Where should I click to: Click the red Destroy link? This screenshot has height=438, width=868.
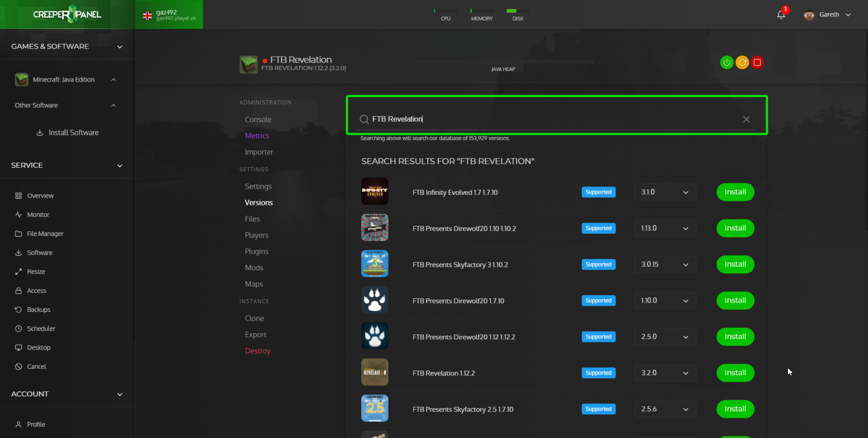[258, 351]
